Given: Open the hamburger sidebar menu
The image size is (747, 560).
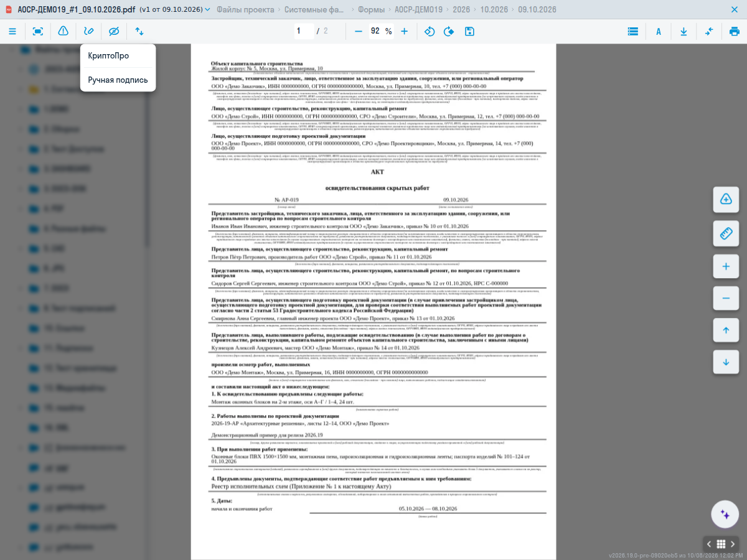Looking at the screenshot, I should [x=12, y=31].
